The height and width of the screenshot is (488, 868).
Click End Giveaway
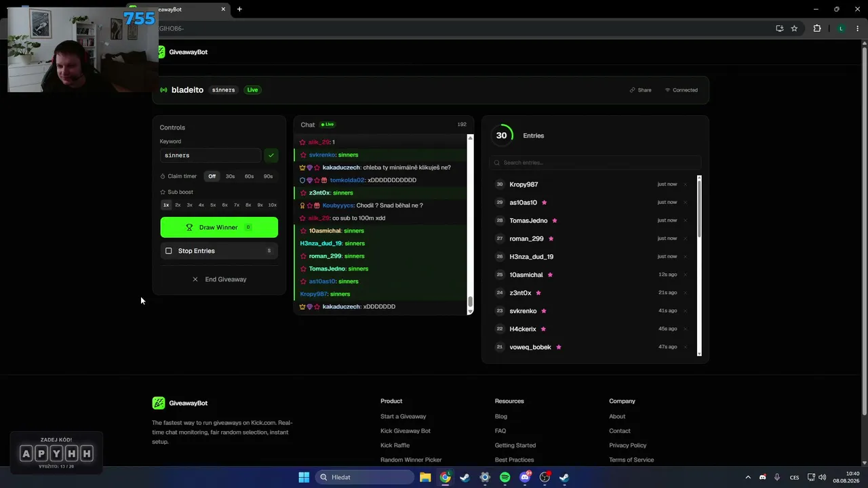pyautogui.click(x=219, y=279)
